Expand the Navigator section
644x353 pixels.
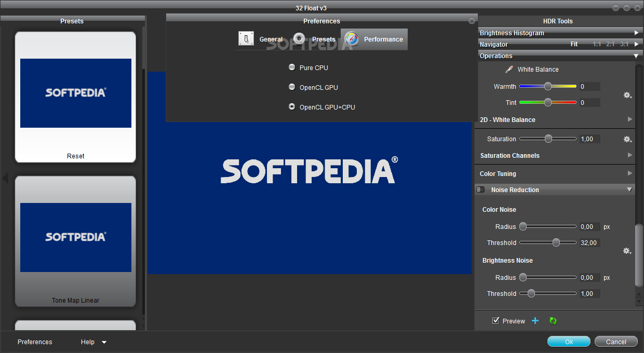coord(636,44)
